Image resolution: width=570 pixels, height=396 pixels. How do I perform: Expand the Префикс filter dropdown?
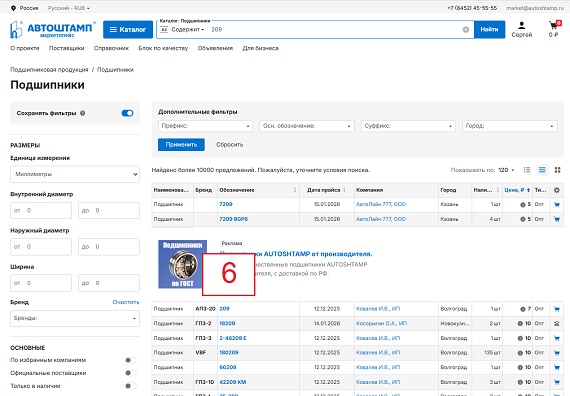(205, 126)
